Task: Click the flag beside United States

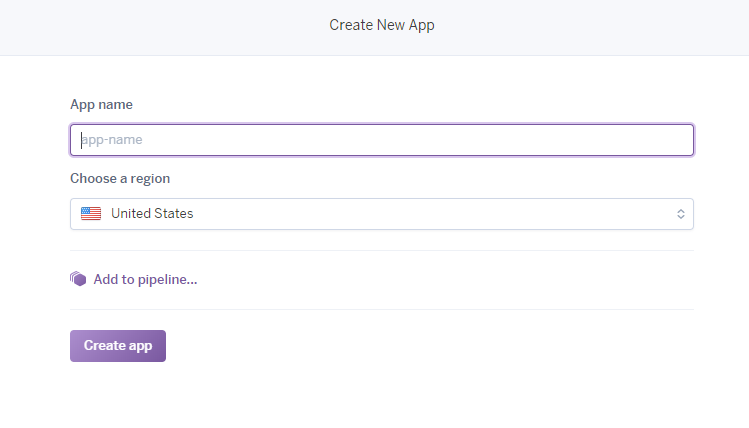Action: tap(91, 213)
